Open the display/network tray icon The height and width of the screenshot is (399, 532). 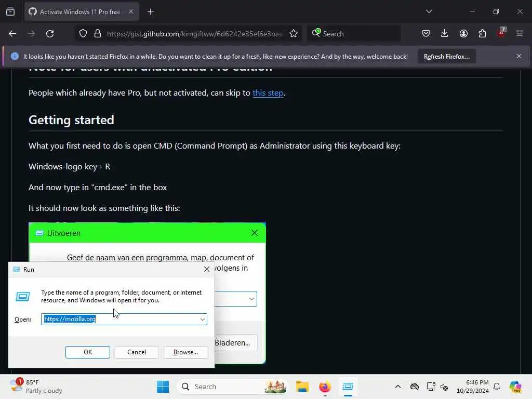coord(431,387)
